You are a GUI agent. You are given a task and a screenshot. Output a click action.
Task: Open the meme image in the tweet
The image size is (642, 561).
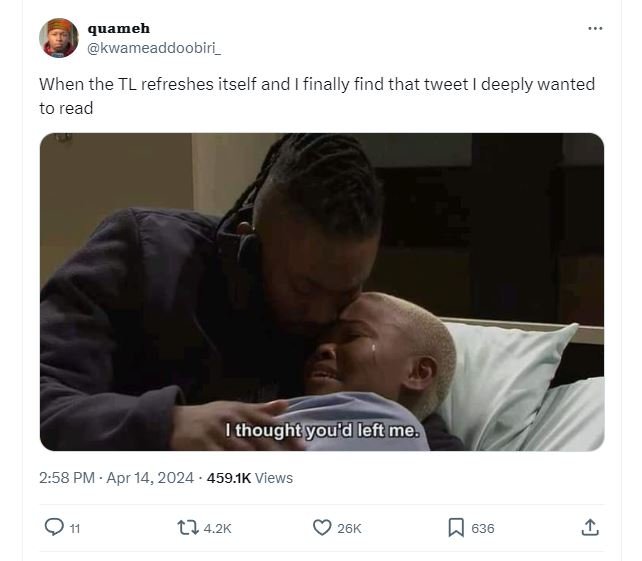coord(322,292)
